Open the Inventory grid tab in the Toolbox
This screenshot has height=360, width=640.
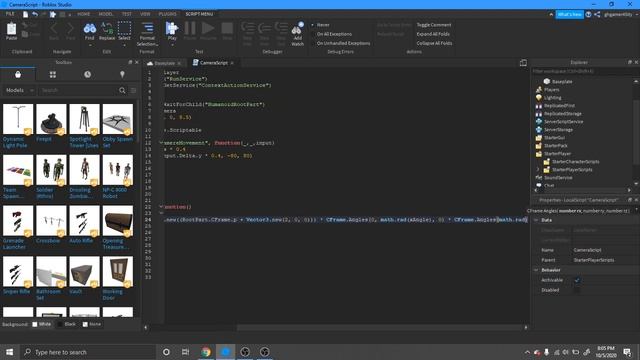[x=53, y=74]
